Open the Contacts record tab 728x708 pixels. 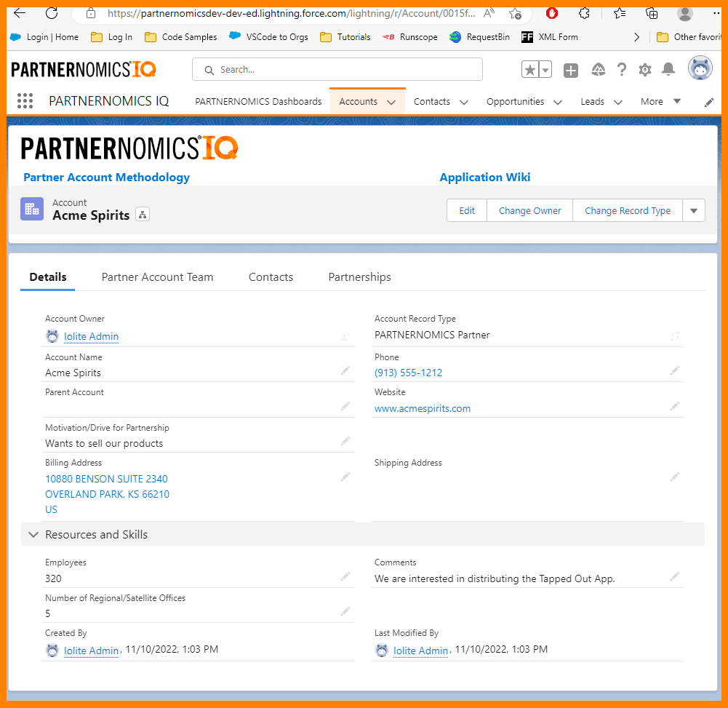(271, 277)
